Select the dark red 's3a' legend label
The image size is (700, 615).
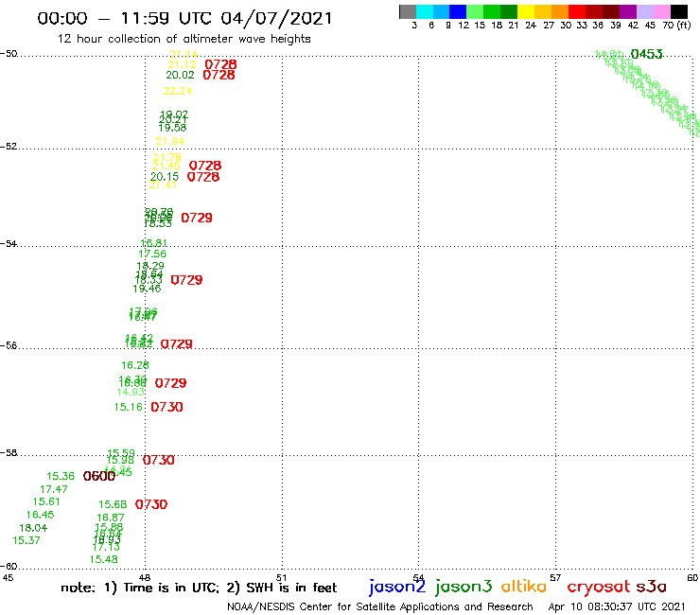pos(652,587)
